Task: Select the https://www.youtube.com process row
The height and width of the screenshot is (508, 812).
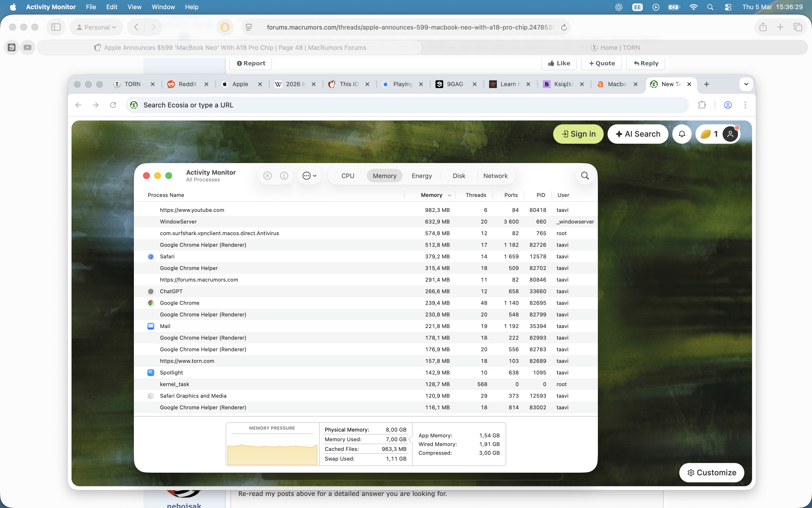Action: (366, 210)
